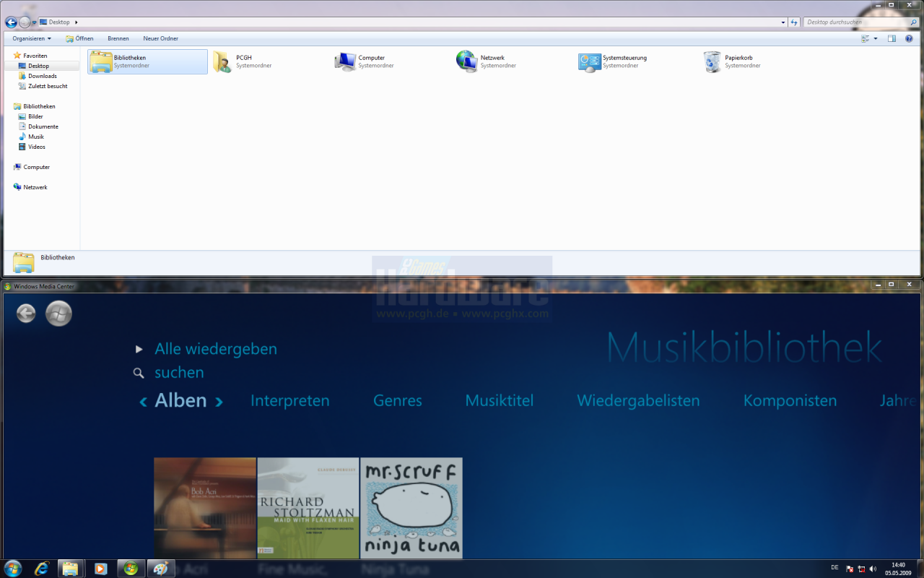Launch Windows Media Player from taskbar
This screenshot has height=578, width=924.
point(100,569)
